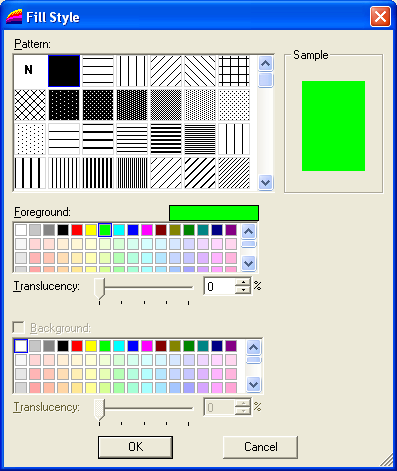Viewport: 397px width, 471px height.
Task: Increase foreground translucency with spinner up arrow
Action: tap(243, 282)
